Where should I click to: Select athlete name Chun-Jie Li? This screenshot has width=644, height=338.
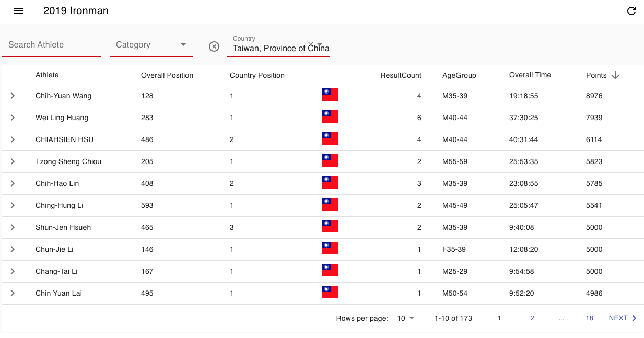pos(54,249)
